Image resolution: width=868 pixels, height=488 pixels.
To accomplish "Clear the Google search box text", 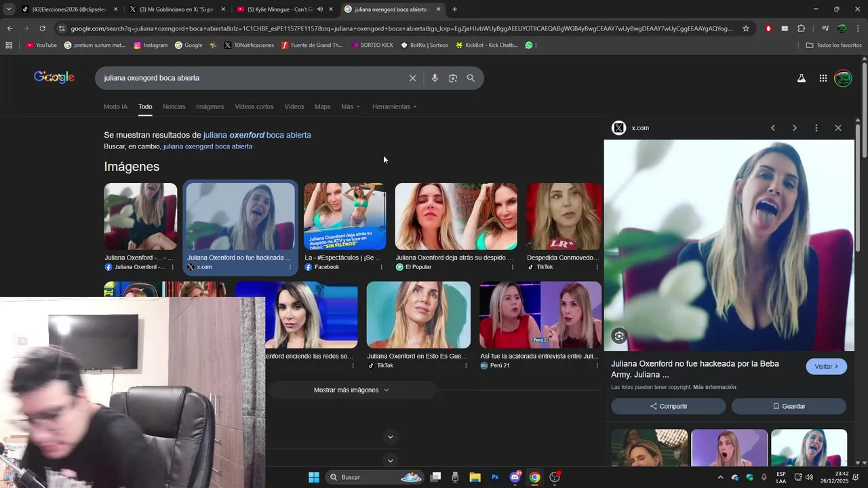I will [x=412, y=78].
